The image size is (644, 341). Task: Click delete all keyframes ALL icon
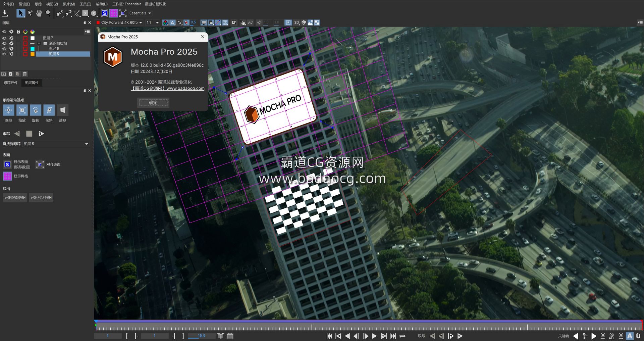point(612,336)
